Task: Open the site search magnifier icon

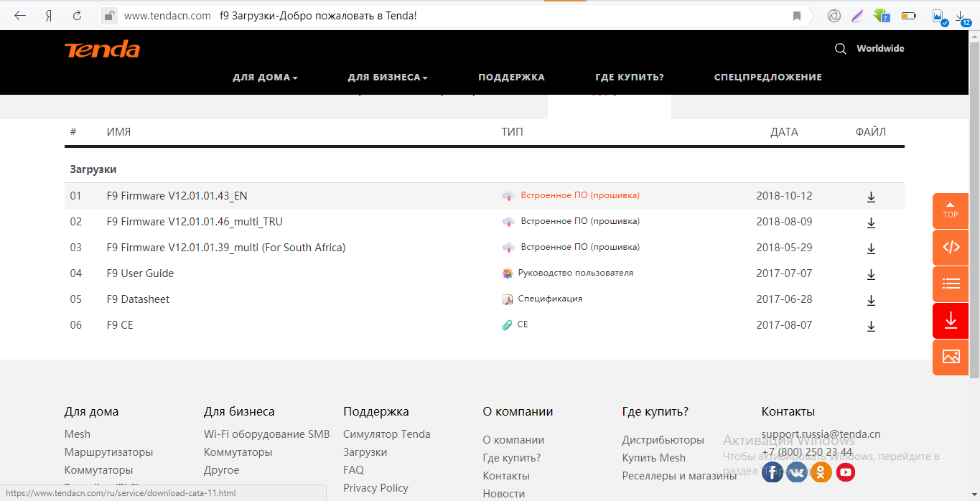Action: click(840, 49)
